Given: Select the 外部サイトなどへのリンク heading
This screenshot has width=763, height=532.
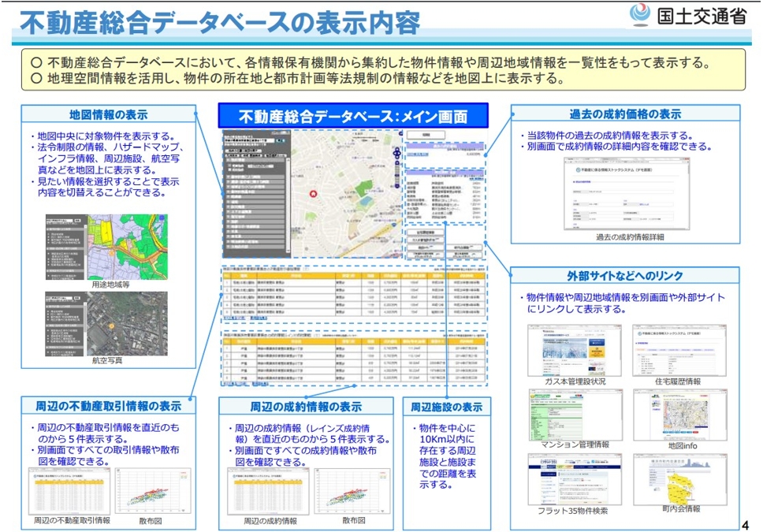Looking at the screenshot, I should tap(625, 276).
